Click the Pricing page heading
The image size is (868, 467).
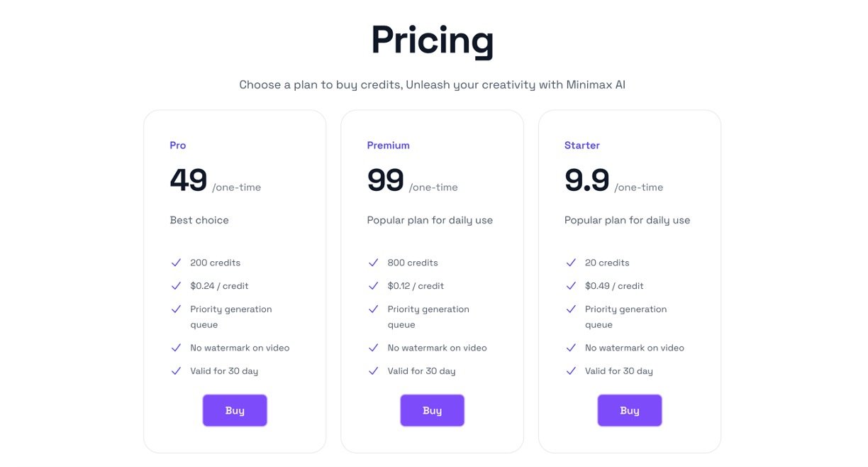click(432, 40)
